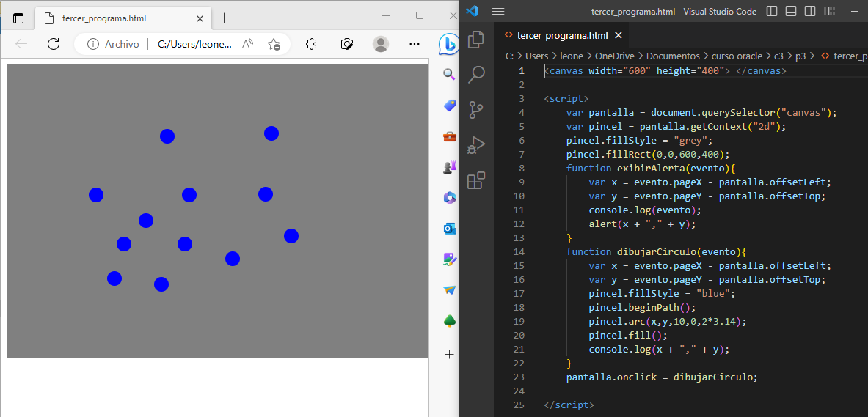Add a new app to Edge sidebar
This screenshot has height=417, width=868.
click(450, 355)
